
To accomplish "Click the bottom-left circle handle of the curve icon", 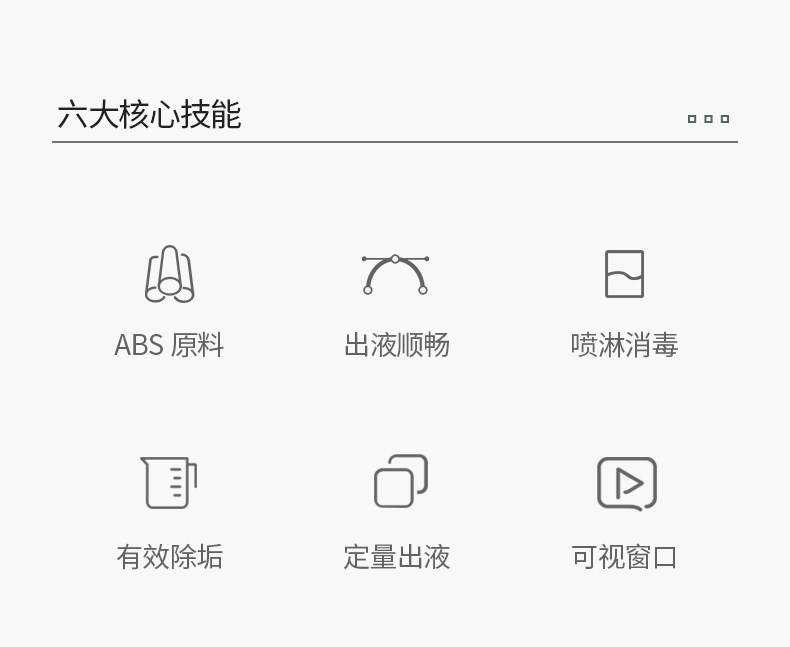I will (368, 290).
